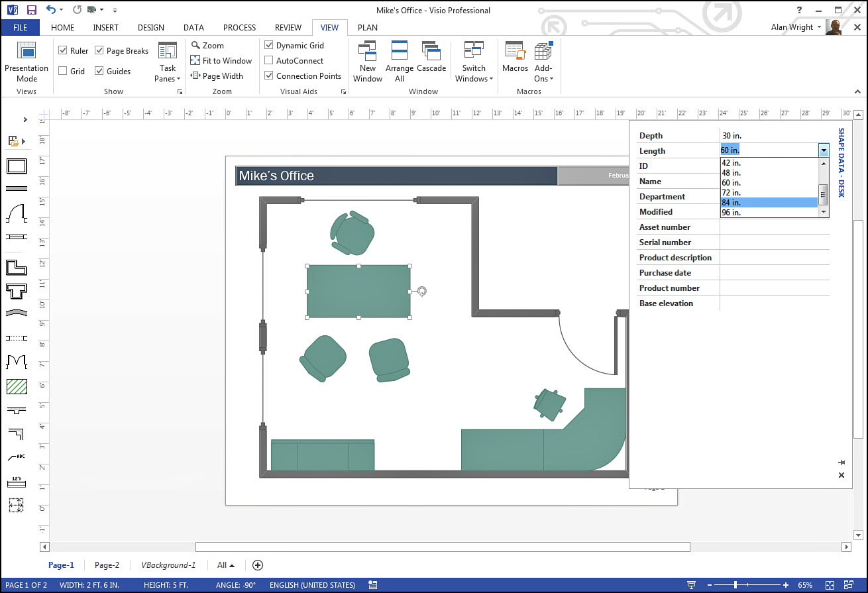The image size is (868, 593).
Task: Close the Shape Data pane
Action: tap(841, 475)
